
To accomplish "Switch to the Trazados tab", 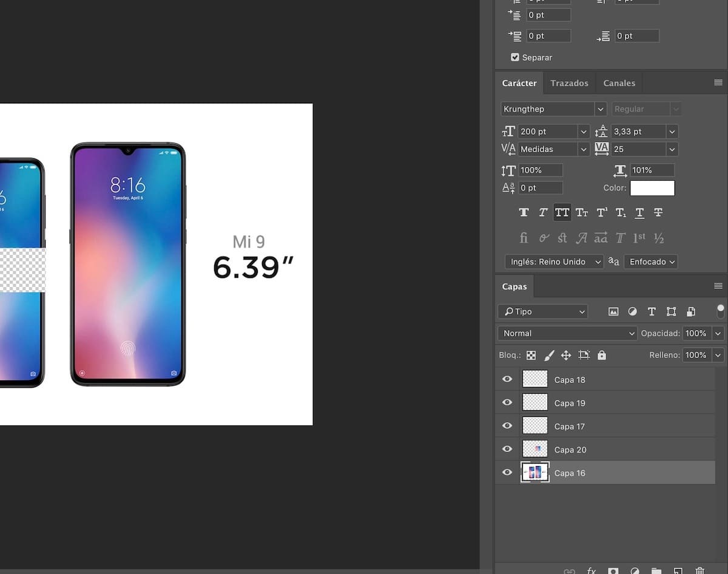I will tap(569, 83).
